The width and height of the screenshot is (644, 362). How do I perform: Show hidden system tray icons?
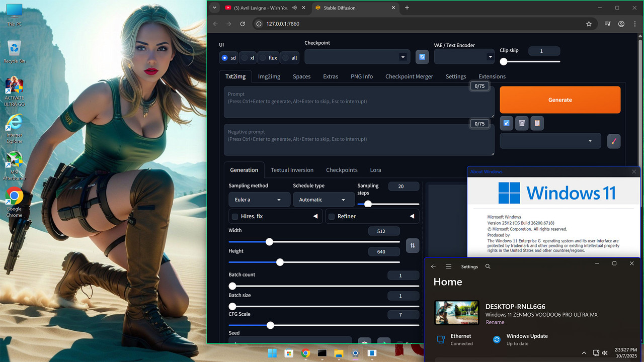[x=584, y=353]
